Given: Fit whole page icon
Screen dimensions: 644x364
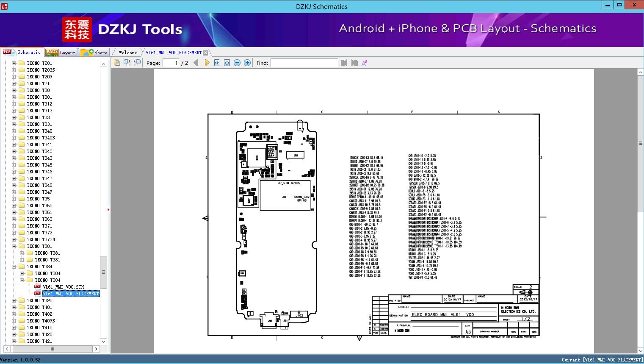Looking at the screenshot, I should point(227,63).
